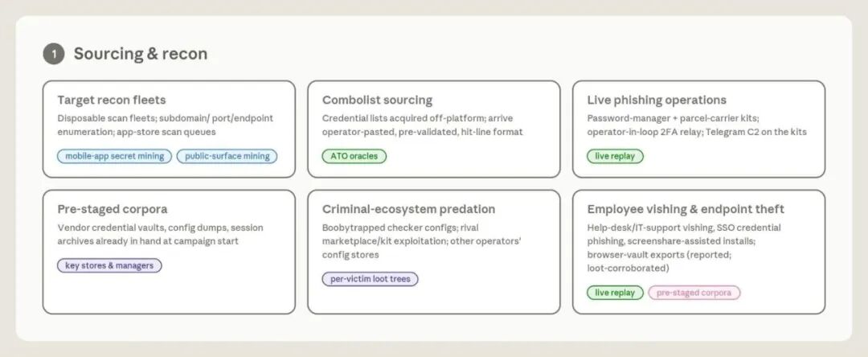Click the Help-desk/IT-support vishing description

684,248
